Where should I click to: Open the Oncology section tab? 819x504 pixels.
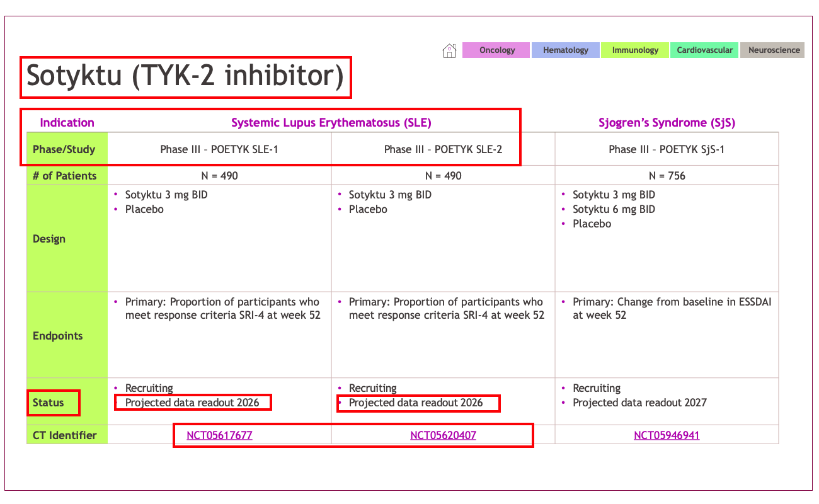click(x=496, y=50)
